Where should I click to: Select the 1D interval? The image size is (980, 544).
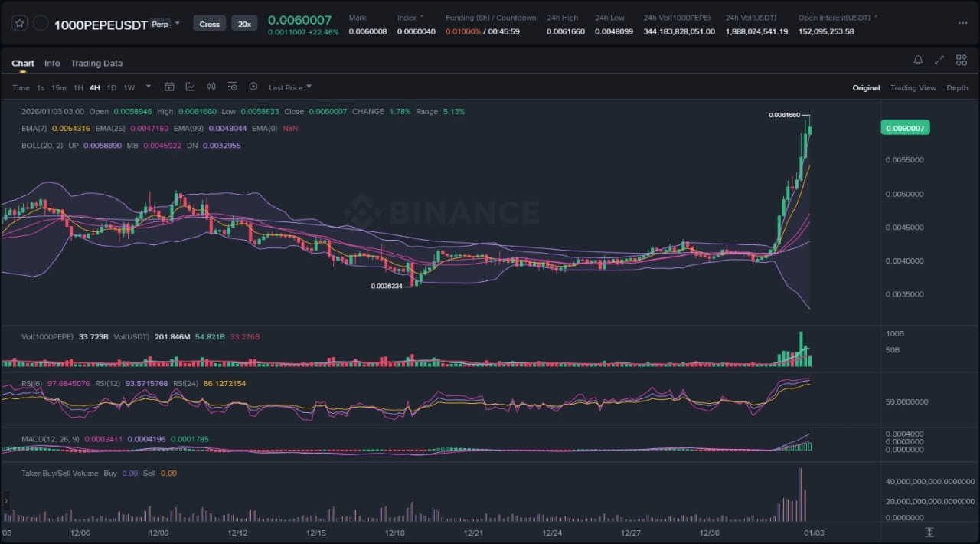coord(112,87)
